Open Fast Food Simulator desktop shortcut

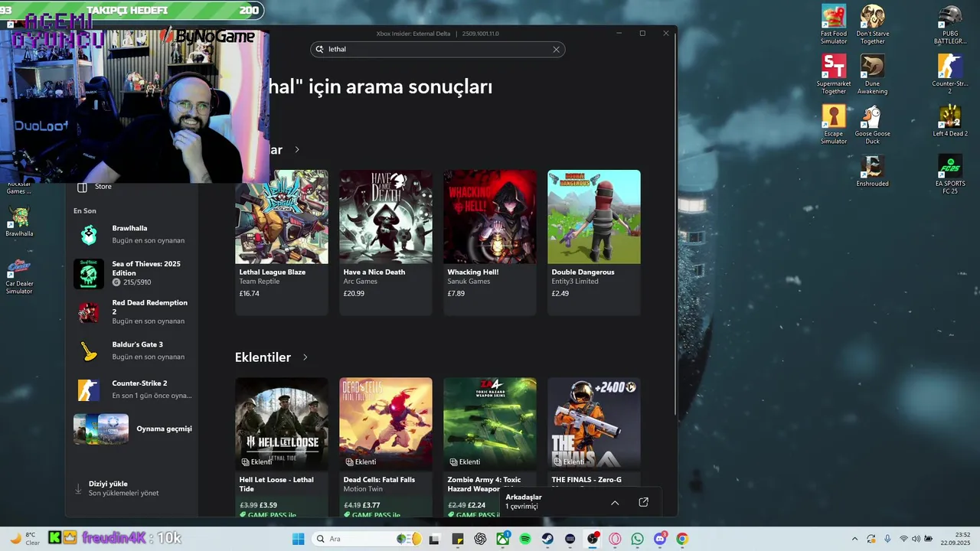(834, 24)
